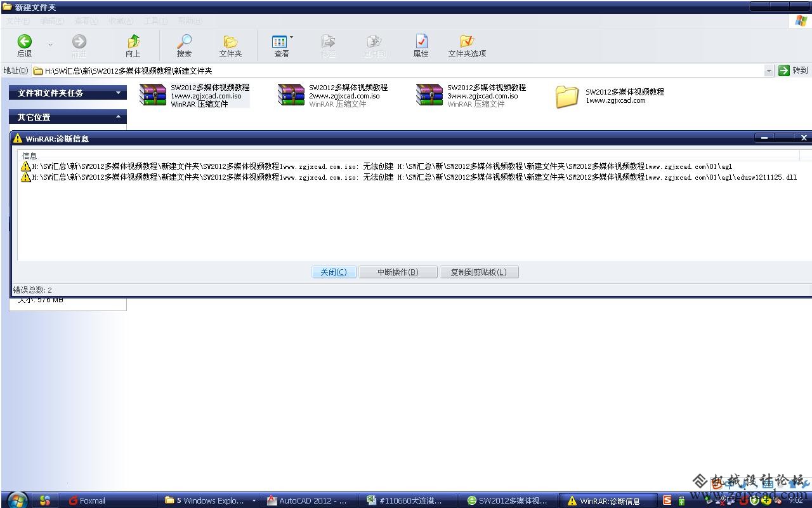Open the 收藏(A) menu
Image resolution: width=812 pixels, height=508 pixels.
(x=121, y=21)
